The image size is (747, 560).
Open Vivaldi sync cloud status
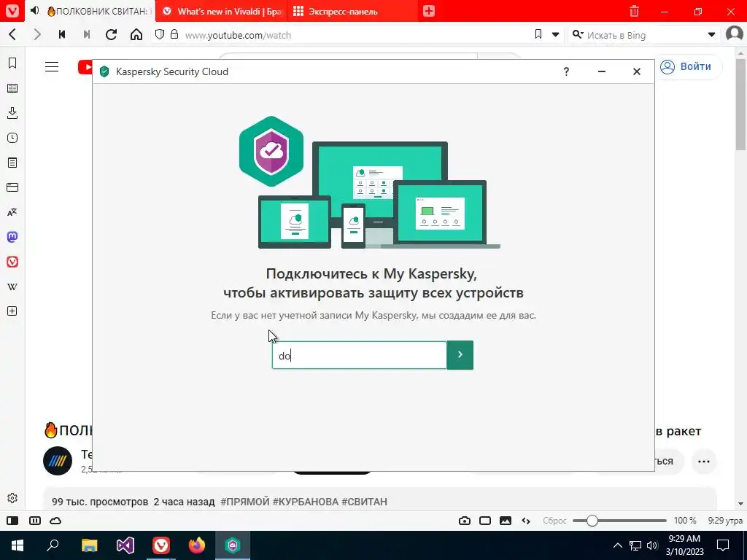pyautogui.click(x=55, y=521)
